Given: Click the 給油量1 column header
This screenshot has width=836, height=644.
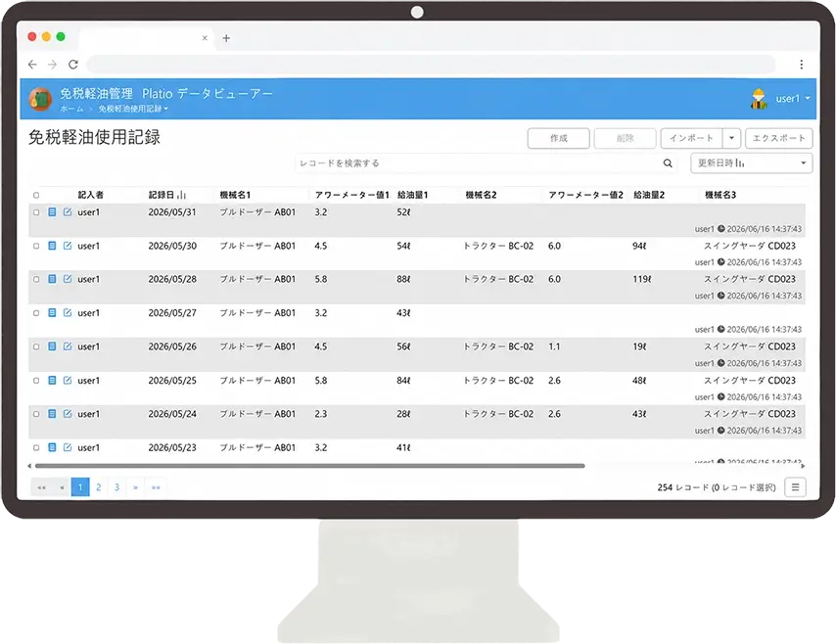Looking at the screenshot, I should [412, 195].
